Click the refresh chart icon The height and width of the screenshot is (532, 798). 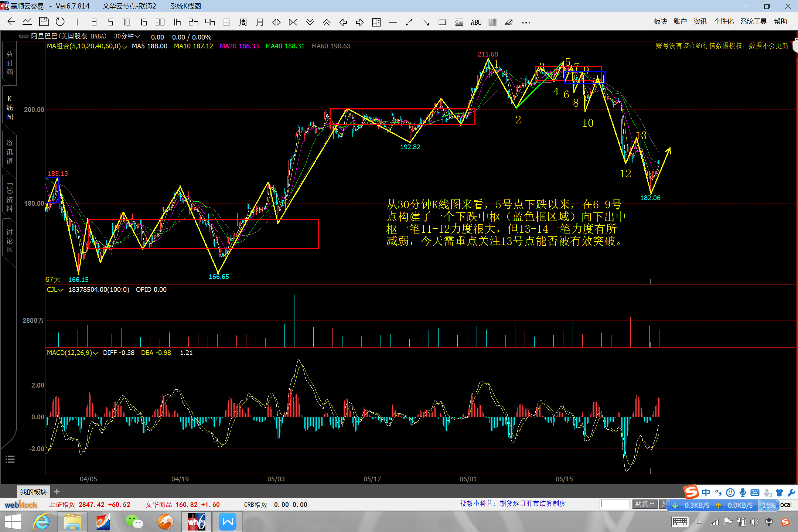coord(60,22)
